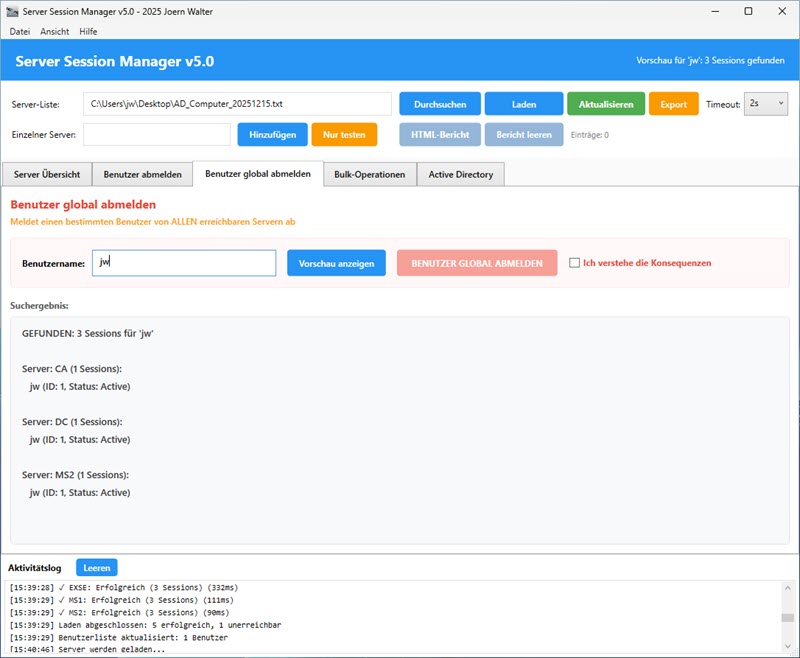
Task: Click the Durchsuchen button
Action: 439,104
